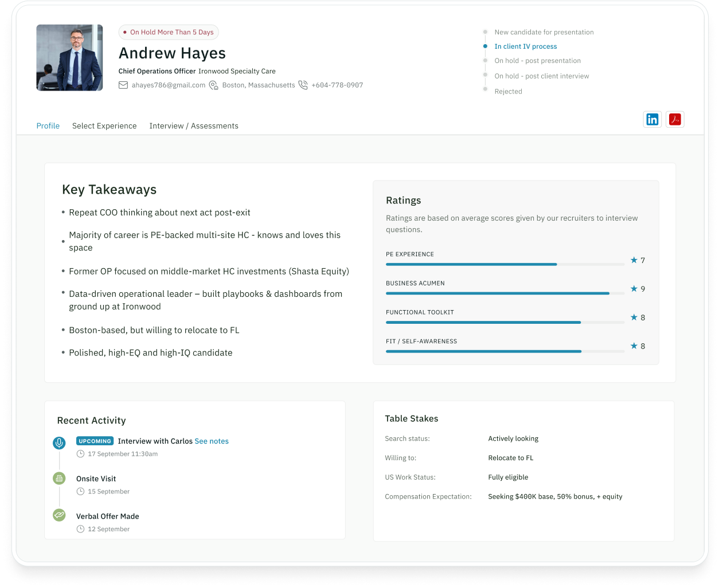This screenshot has height=588, width=719.
Task: Click the clock icon under Interview with Carlos
Action: click(x=80, y=454)
